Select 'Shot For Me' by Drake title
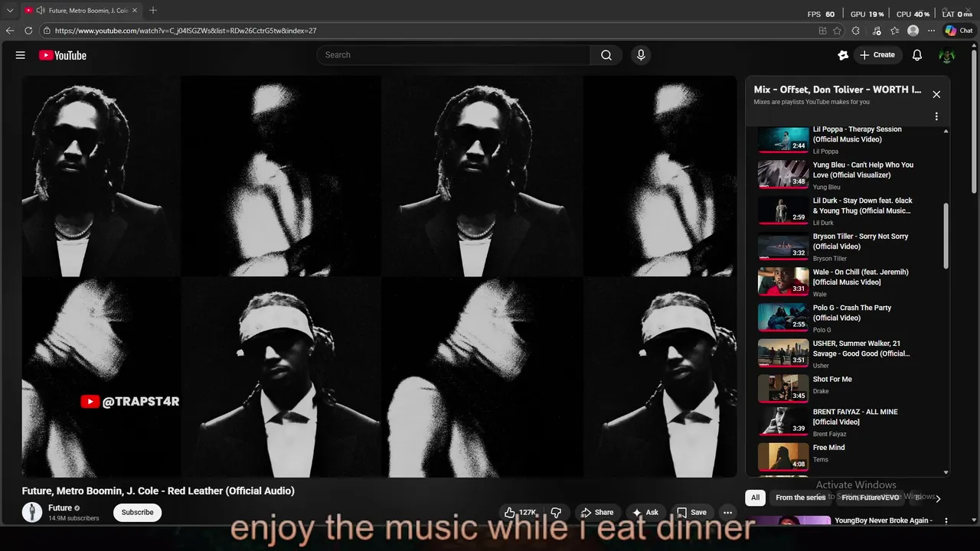The width and height of the screenshot is (980, 551). pyautogui.click(x=832, y=379)
